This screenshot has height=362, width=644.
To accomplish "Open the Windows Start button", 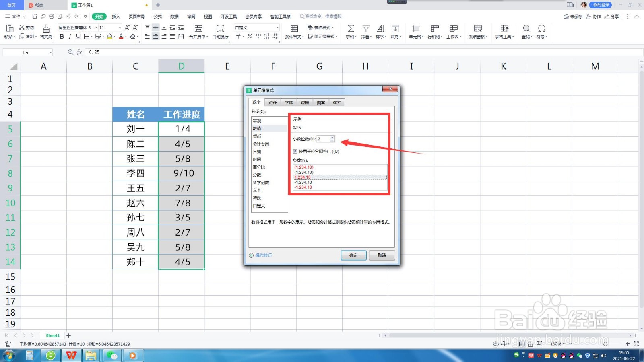I will pyautogui.click(x=9, y=356).
